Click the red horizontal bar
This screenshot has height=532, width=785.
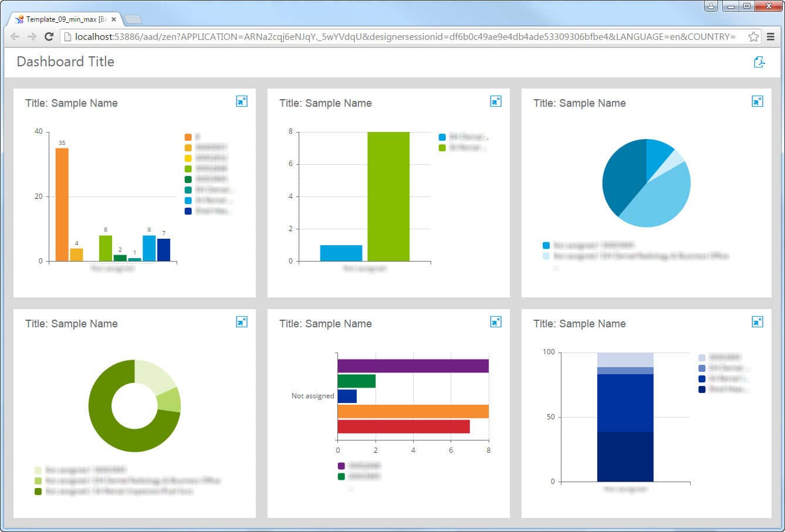[x=404, y=426]
